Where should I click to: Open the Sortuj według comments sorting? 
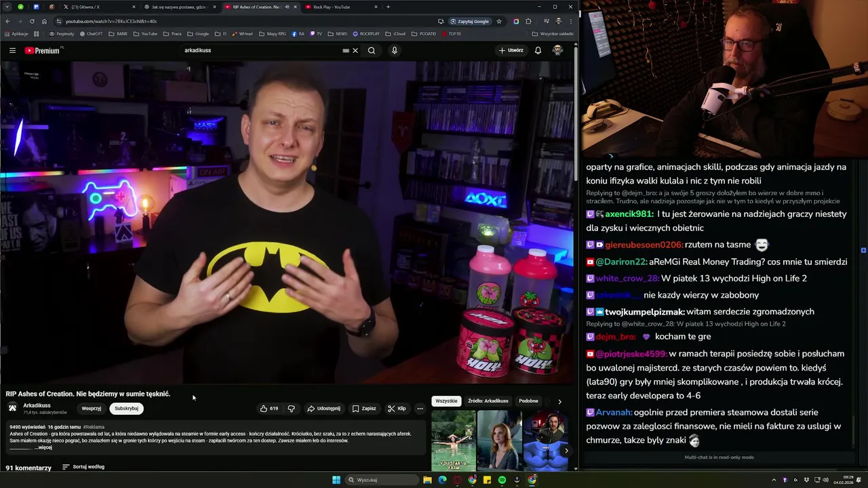[x=83, y=467]
